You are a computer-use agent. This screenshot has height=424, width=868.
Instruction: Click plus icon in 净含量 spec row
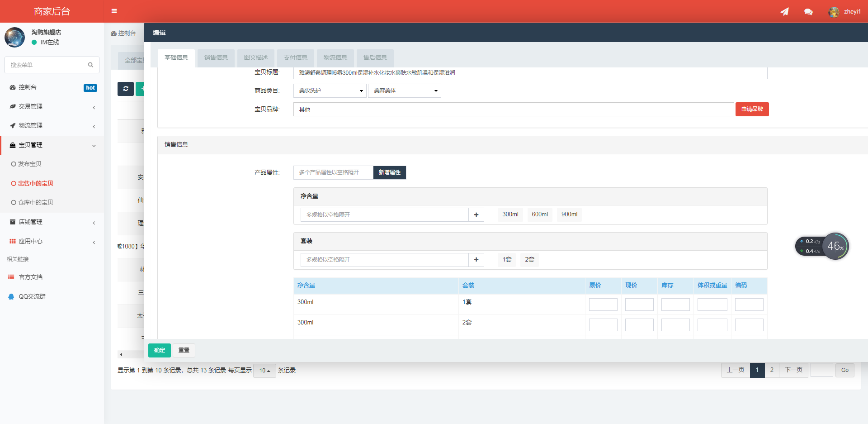tap(476, 215)
